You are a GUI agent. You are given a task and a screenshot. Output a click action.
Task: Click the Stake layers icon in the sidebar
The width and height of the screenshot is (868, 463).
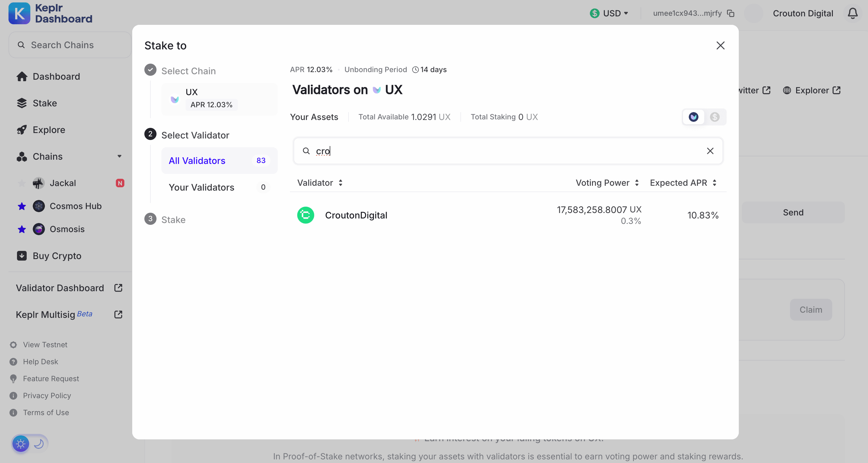(x=22, y=103)
